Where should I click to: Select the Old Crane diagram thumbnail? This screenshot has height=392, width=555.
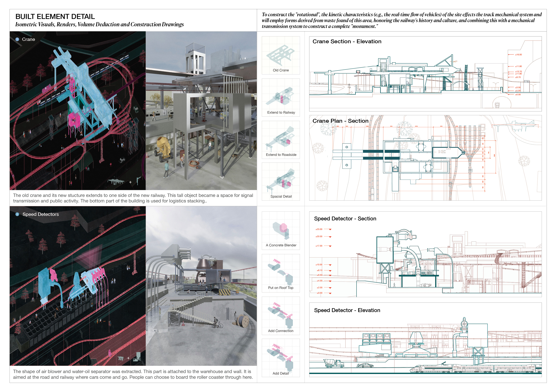pyautogui.click(x=281, y=55)
